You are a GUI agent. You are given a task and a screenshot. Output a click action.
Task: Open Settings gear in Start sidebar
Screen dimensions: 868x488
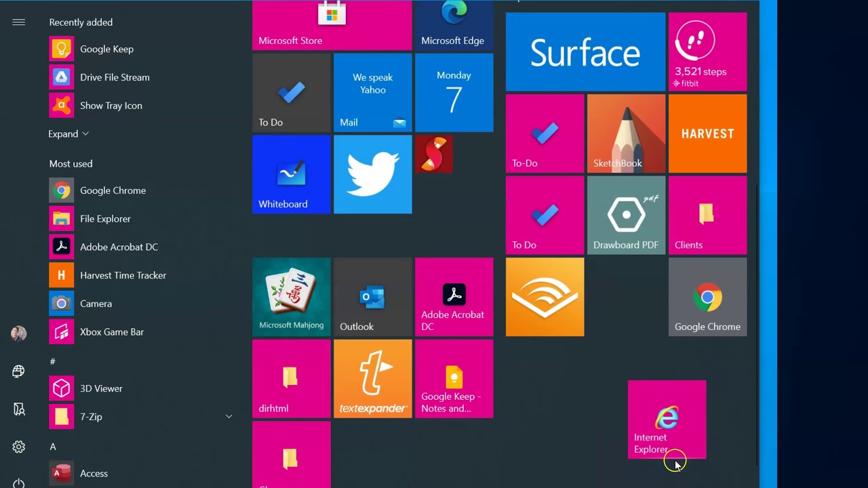click(18, 447)
